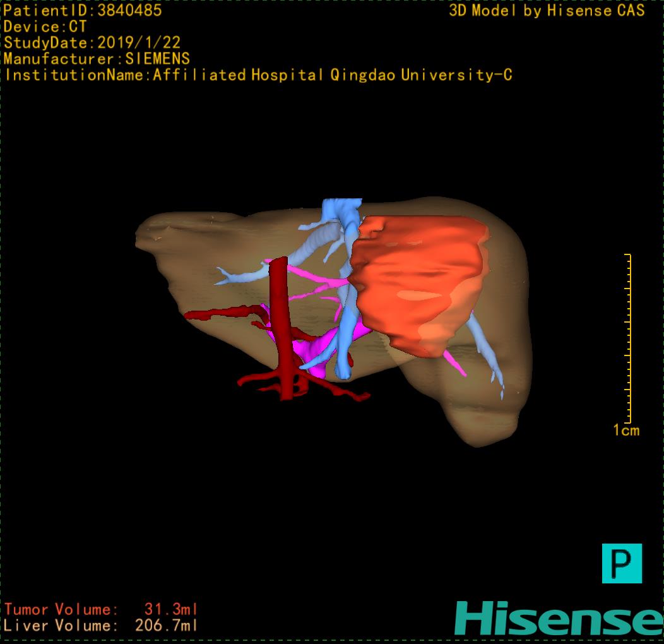Click the InstitutionName text line
The image size is (664, 644).
[258, 75]
